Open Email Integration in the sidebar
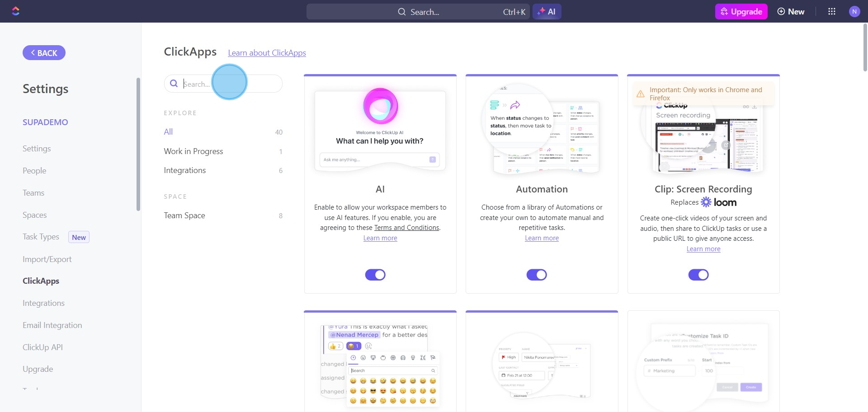868x412 pixels. (x=52, y=325)
